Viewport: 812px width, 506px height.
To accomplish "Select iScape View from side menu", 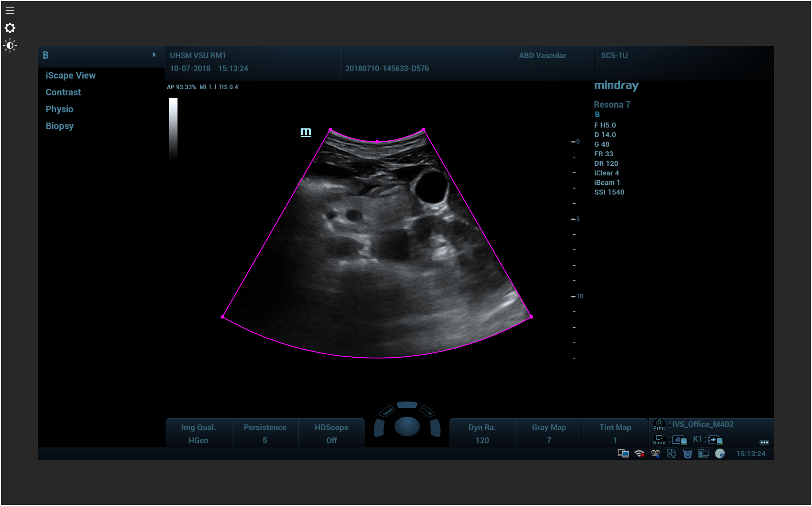I will pos(71,75).
